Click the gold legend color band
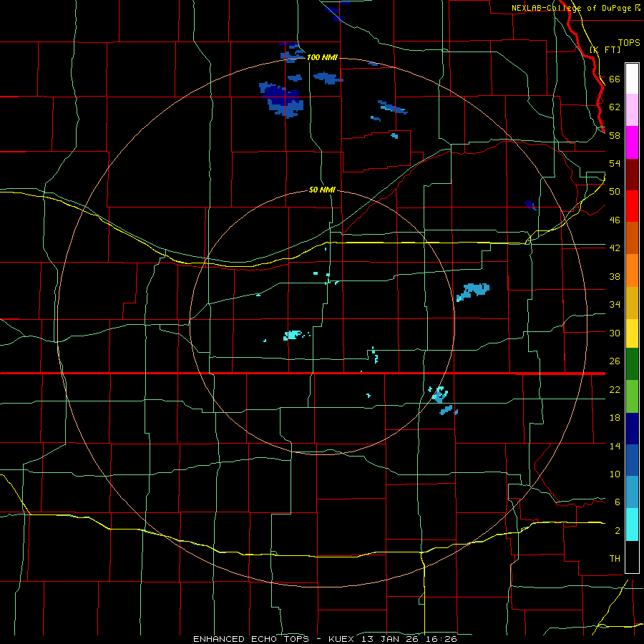 (632, 303)
